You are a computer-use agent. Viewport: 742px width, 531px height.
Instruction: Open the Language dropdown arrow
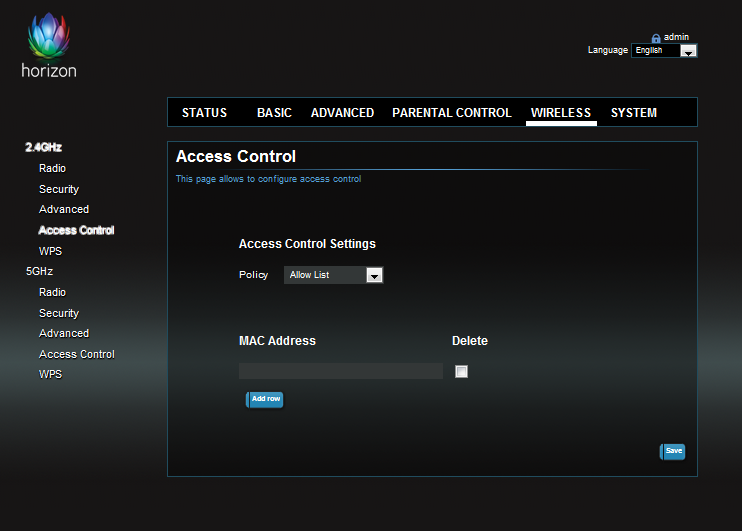(x=689, y=51)
